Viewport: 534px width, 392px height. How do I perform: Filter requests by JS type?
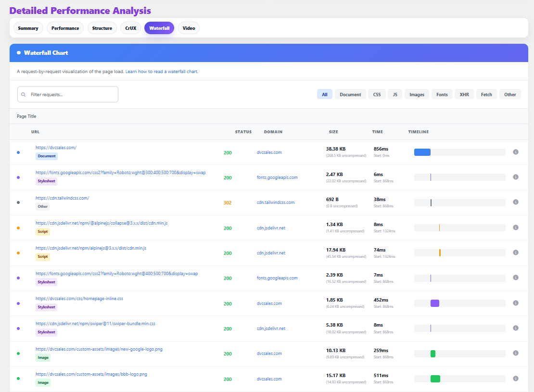coord(395,95)
